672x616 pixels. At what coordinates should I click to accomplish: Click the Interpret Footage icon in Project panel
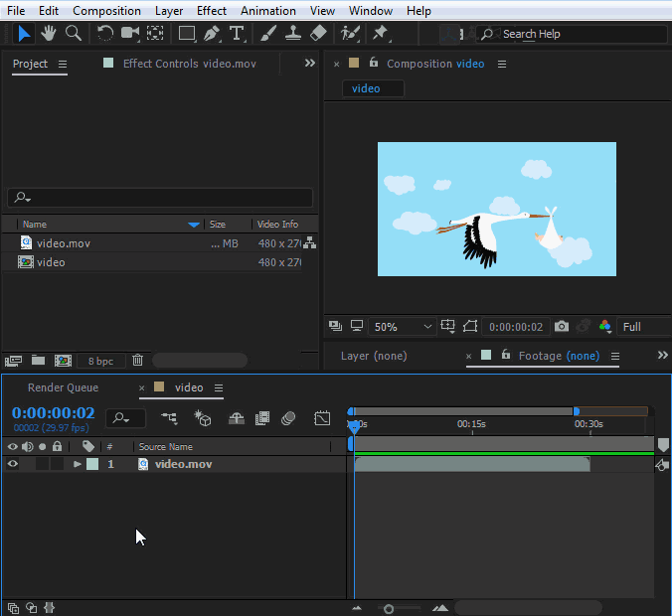coord(13,361)
